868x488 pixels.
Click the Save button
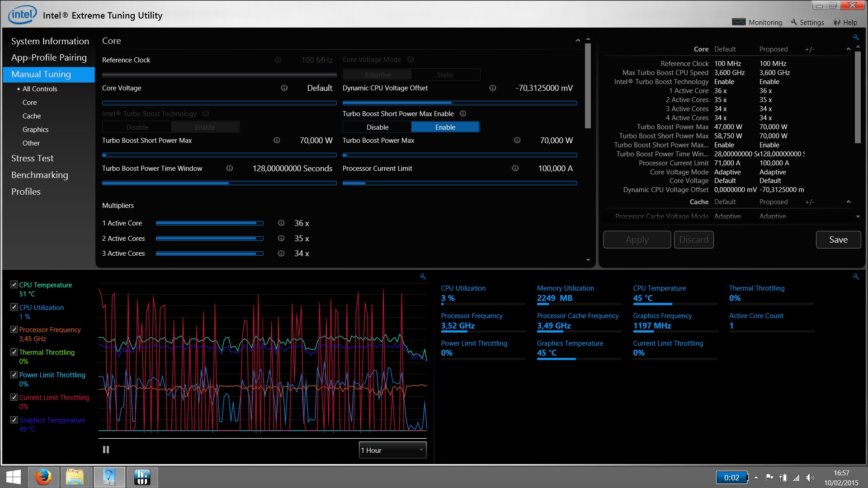[x=838, y=239]
